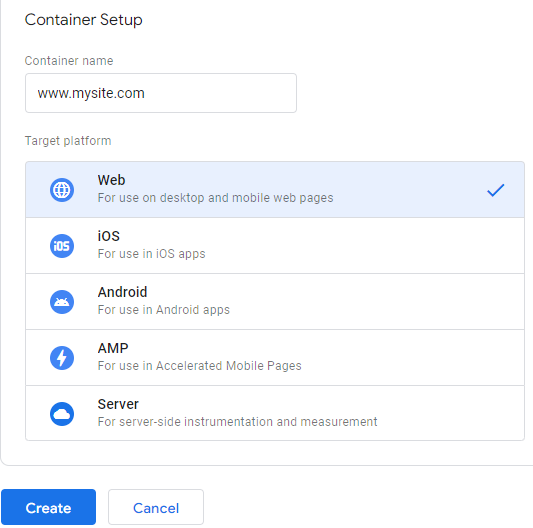Click the AMP lightning bolt icon
This screenshot has height=528, width=533.
point(62,358)
